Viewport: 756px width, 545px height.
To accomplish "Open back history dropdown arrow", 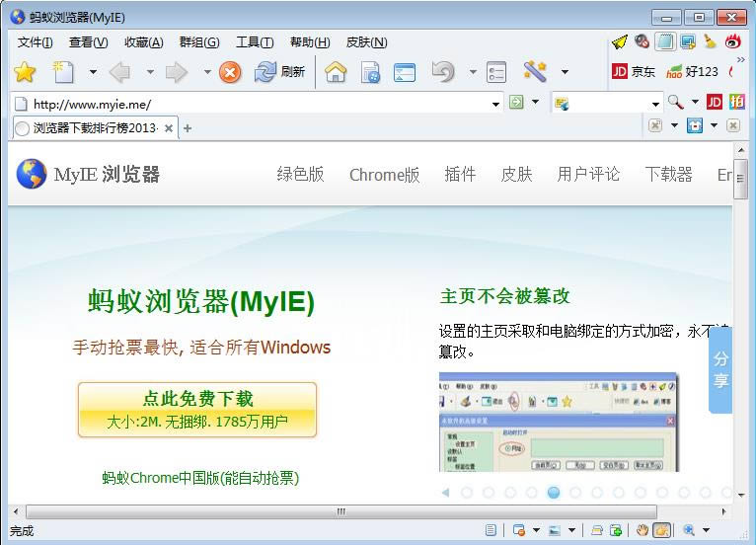I will [x=150, y=72].
